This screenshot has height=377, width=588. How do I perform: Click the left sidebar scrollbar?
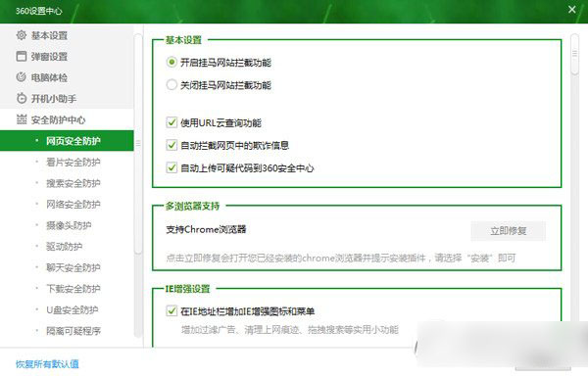[138, 144]
